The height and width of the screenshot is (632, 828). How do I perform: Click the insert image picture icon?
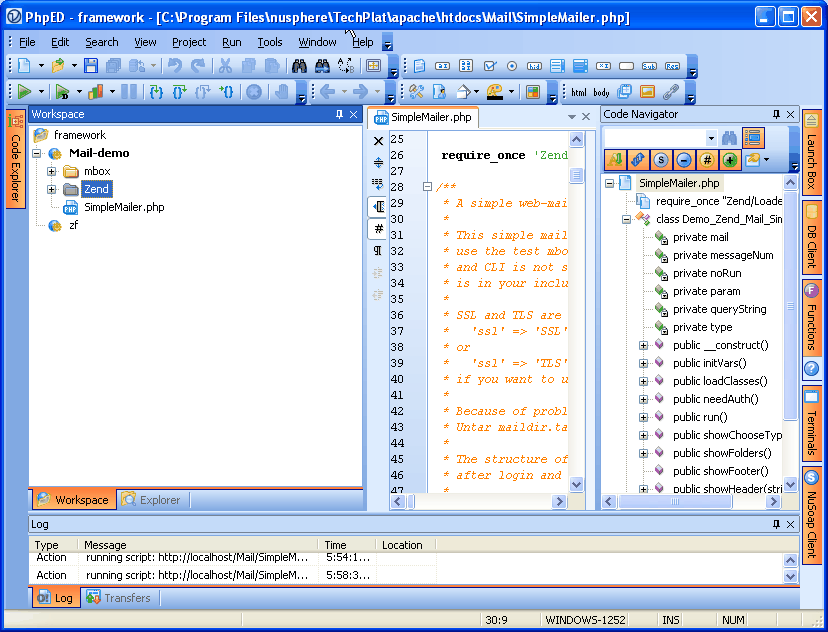point(647,92)
